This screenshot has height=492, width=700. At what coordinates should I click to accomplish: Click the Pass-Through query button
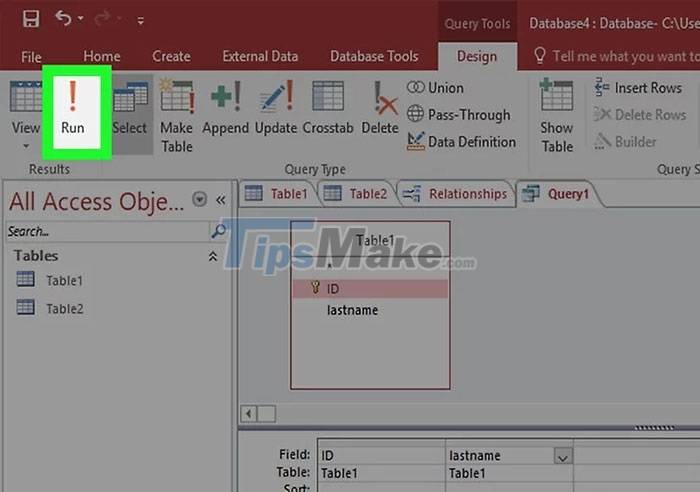[x=458, y=115]
